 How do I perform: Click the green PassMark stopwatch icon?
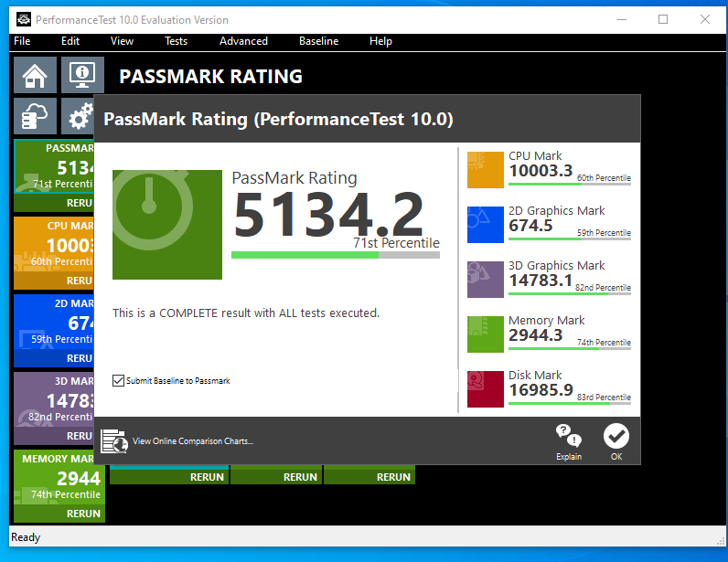tap(167, 225)
